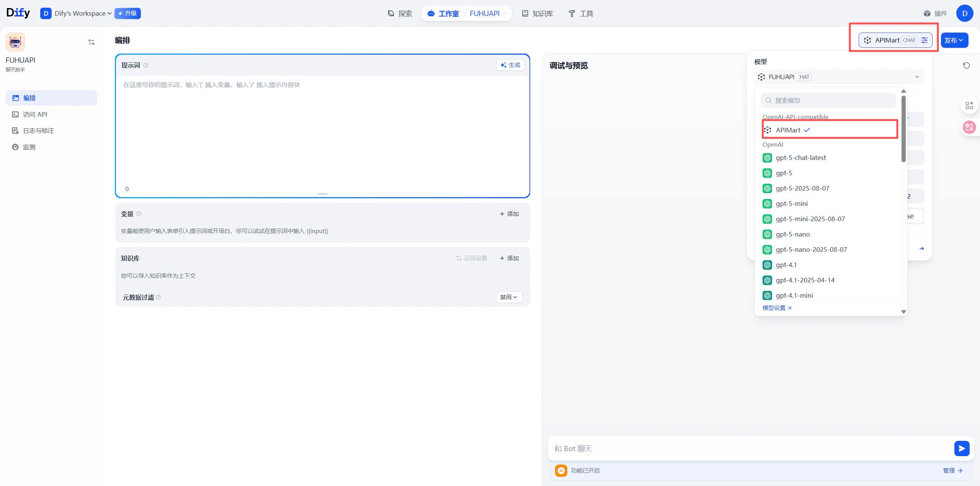Click the pink translate extension icon
The height and width of the screenshot is (486, 980).
point(969,127)
